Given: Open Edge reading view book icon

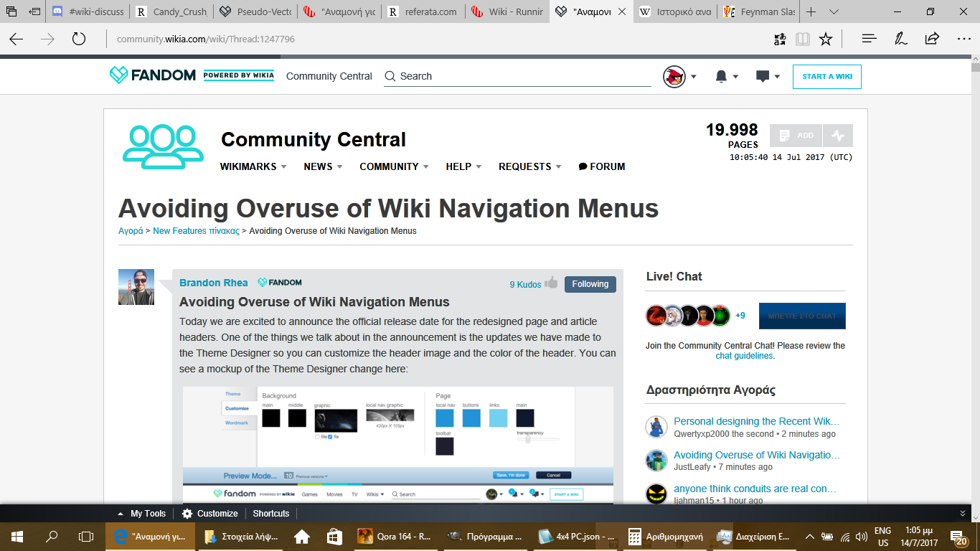Looking at the screenshot, I should click(x=802, y=39).
